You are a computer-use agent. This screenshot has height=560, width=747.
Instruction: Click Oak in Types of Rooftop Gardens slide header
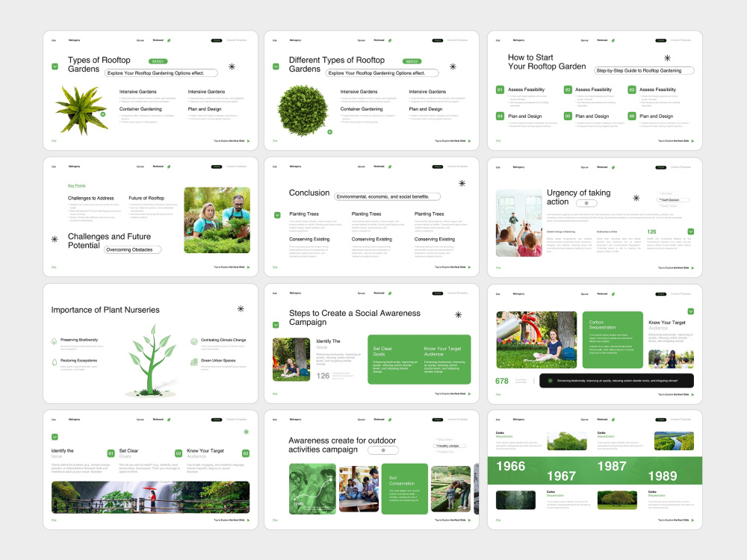[53, 40]
